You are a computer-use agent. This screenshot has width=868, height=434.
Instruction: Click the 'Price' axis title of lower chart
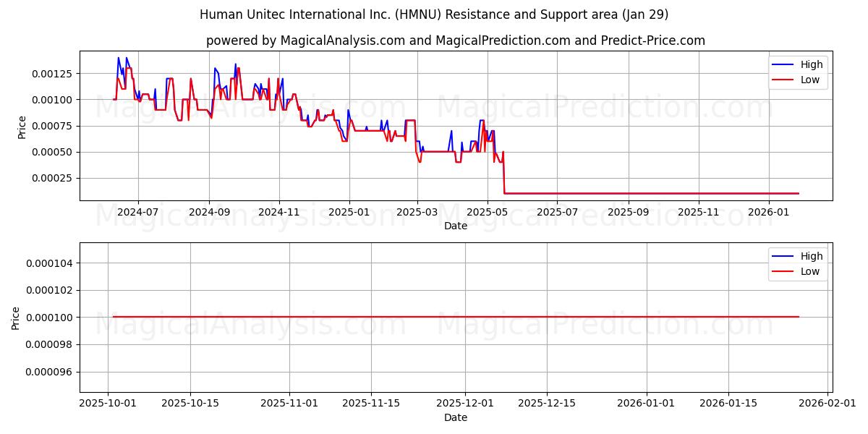(x=16, y=318)
